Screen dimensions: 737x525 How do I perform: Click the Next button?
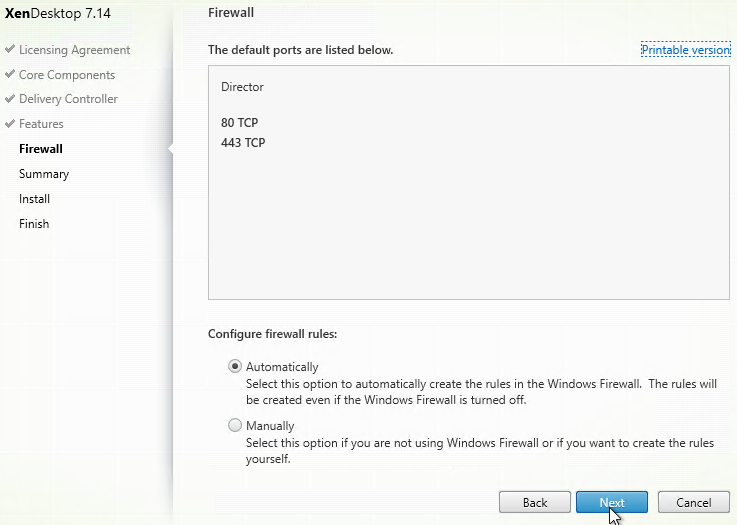pos(612,502)
